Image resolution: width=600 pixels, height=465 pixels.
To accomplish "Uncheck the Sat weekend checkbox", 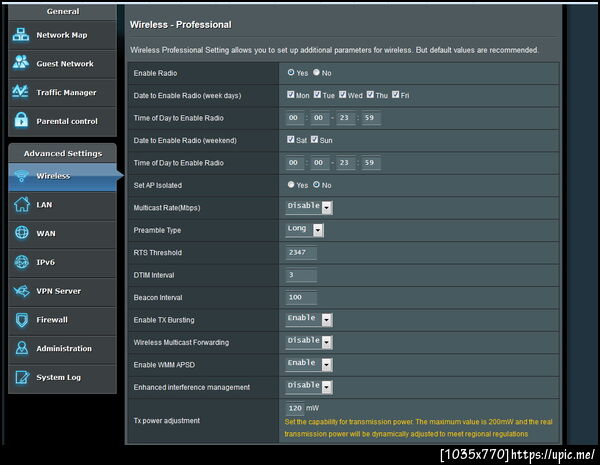I will click(291, 139).
